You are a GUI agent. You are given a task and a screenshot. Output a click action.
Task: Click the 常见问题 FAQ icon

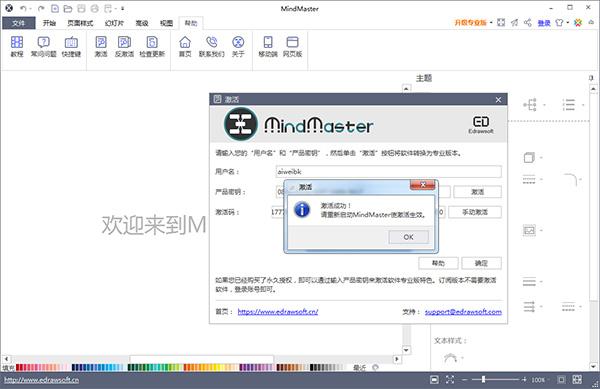pyautogui.click(x=44, y=46)
